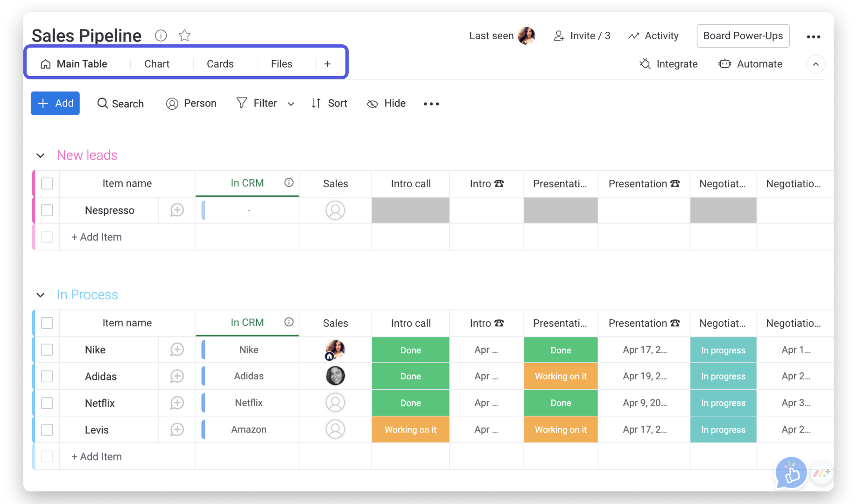
Task: Open Search in the toolbar
Action: (120, 104)
